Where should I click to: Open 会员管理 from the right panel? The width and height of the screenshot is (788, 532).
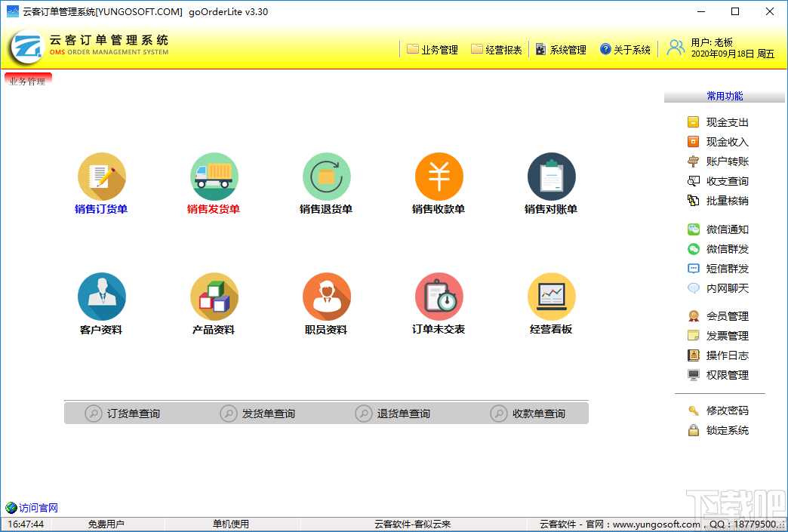pos(725,315)
